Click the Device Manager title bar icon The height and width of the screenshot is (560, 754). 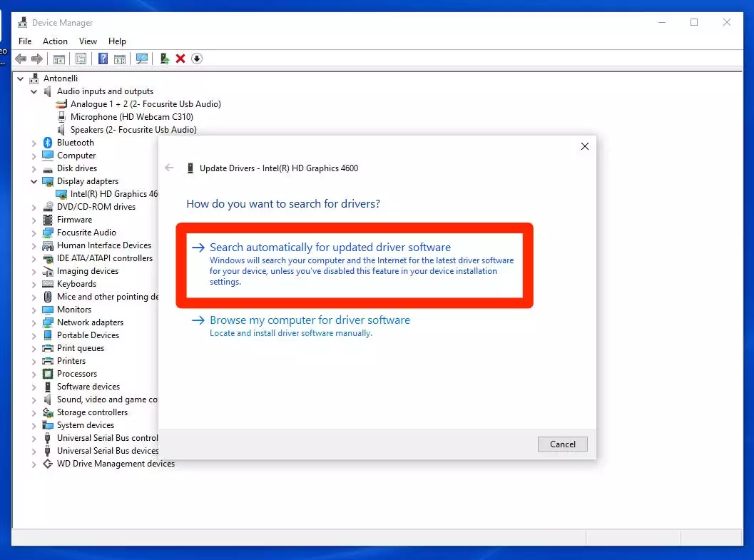coord(22,22)
